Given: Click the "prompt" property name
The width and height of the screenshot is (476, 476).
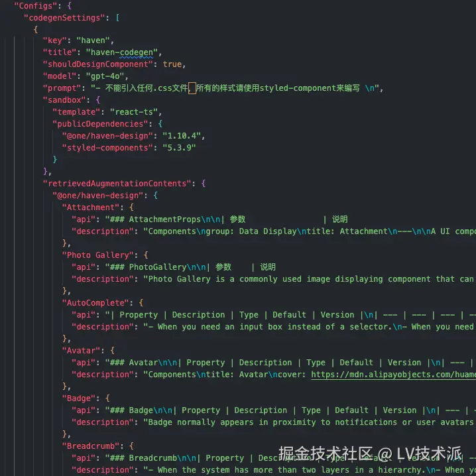Looking at the screenshot, I should (62, 88).
